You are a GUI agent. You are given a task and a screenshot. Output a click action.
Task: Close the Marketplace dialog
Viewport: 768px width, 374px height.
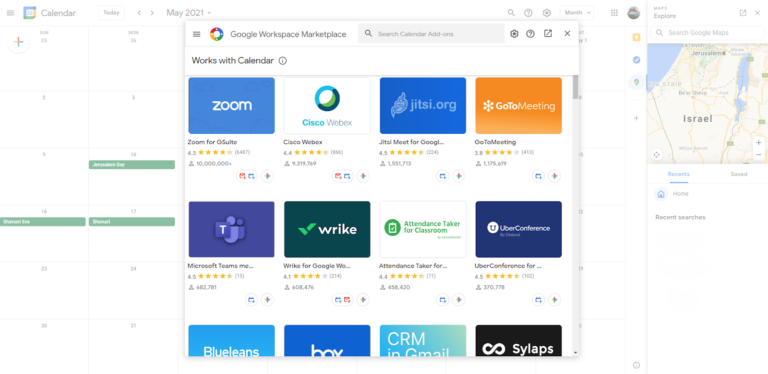[x=567, y=34]
